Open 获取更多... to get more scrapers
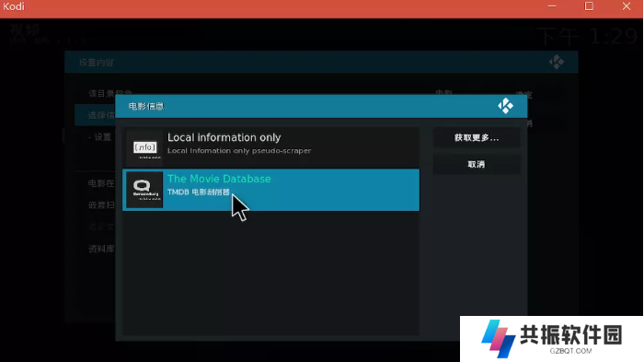Screen dimensions: 644x362 [477, 138]
